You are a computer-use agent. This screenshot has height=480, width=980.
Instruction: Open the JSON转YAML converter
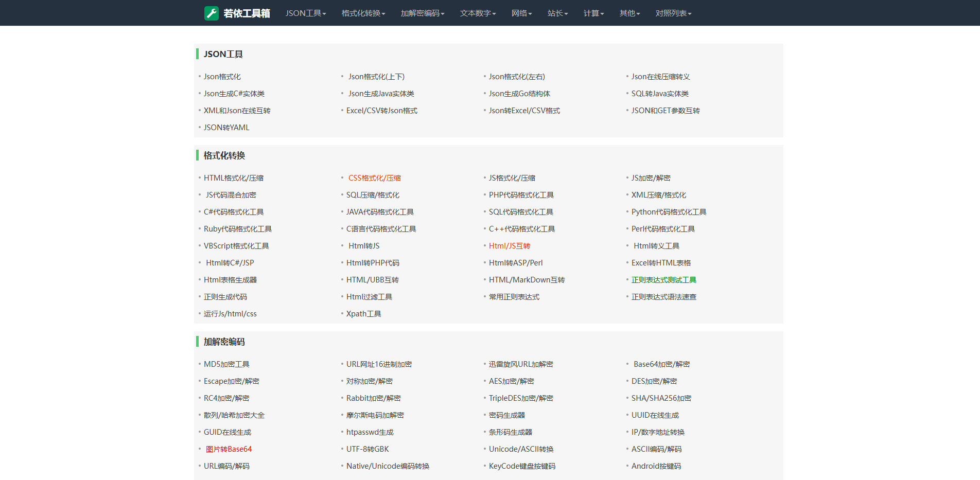tap(226, 127)
